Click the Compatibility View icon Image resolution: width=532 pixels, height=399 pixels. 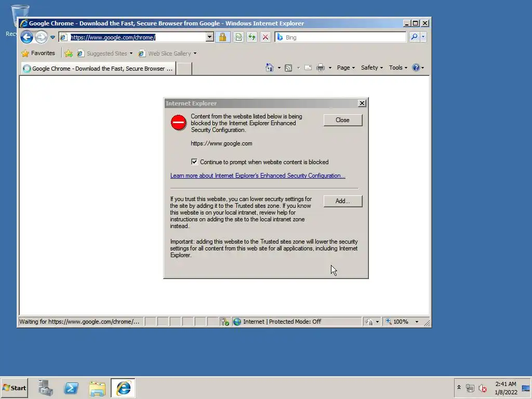point(238,37)
